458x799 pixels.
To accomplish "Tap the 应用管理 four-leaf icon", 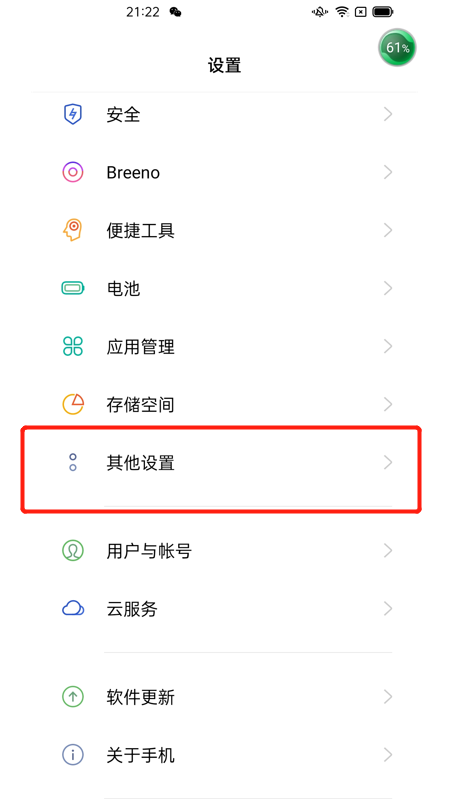I will [x=73, y=347].
